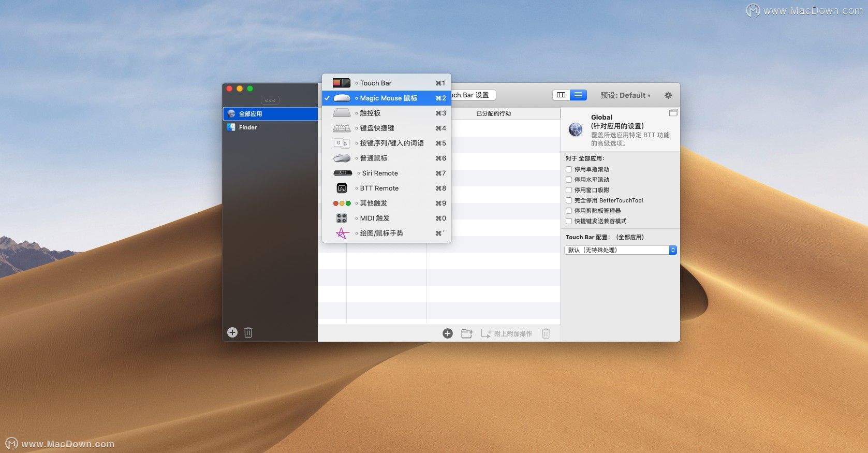Select 触控板 trackpad menu entry
This screenshot has width=868, height=453.
coord(387,113)
